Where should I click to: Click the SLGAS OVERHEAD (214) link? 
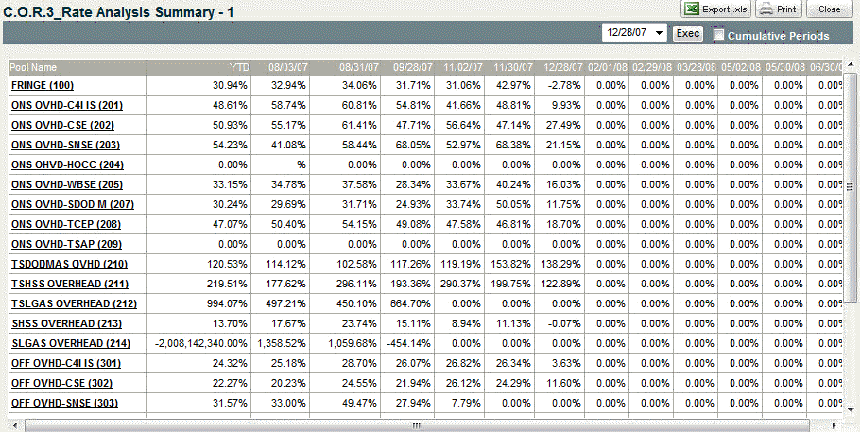pos(69,343)
